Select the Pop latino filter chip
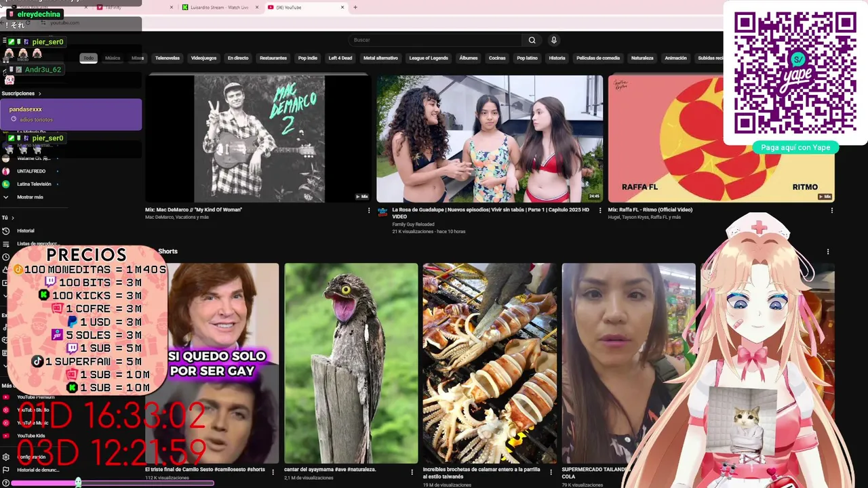The width and height of the screenshot is (868, 488). (528, 58)
